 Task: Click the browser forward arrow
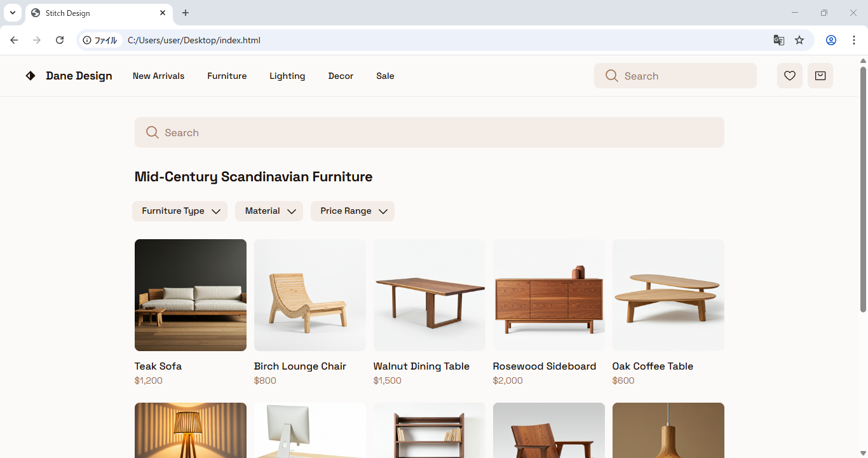point(37,40)
